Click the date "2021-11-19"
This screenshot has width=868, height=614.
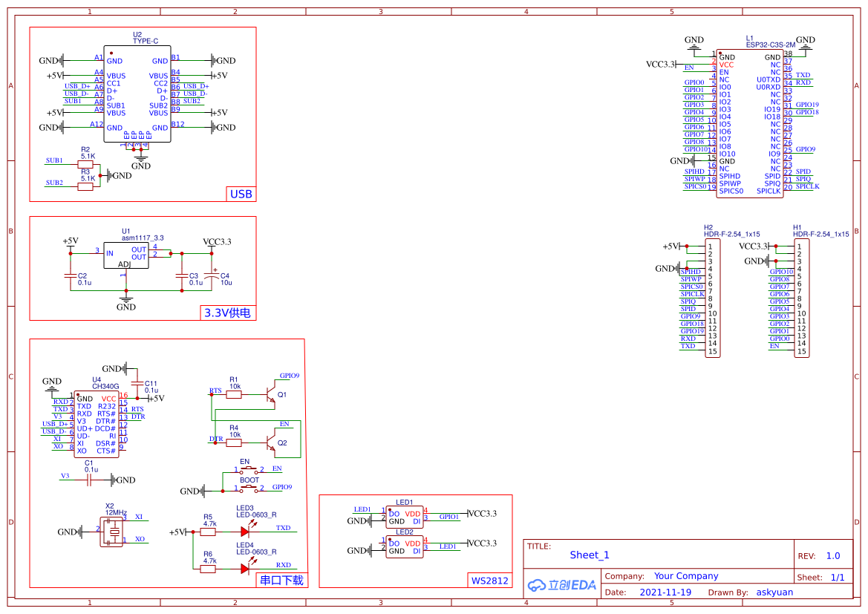tap(665, 592)
